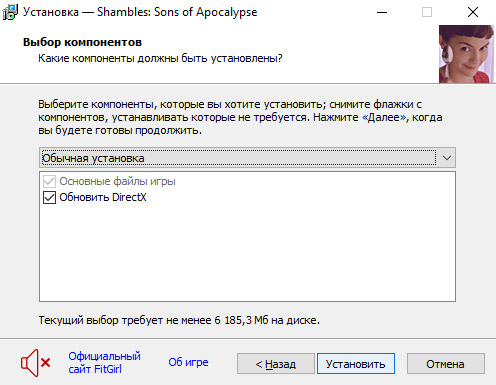Click the Выберите компоненты instruction paragraph

[240, 117]
